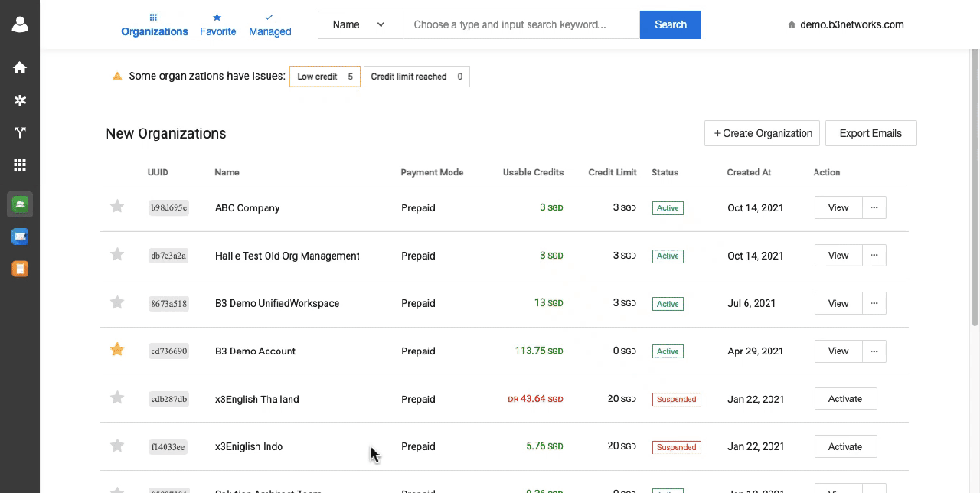Click UUID db7c3a2a chip
This screenshot has height=493, width=980.
point(168,256)
